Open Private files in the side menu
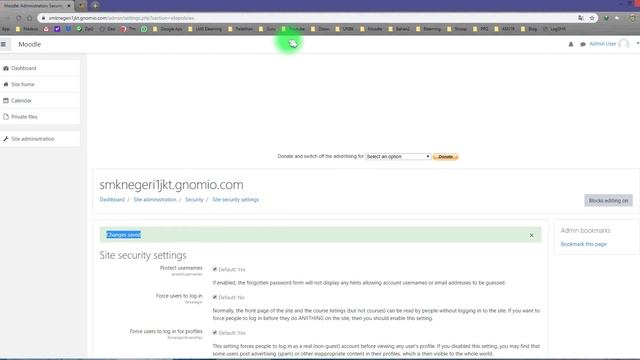The height and width of the screenshot is (360, 640). (x=40, y=117)
